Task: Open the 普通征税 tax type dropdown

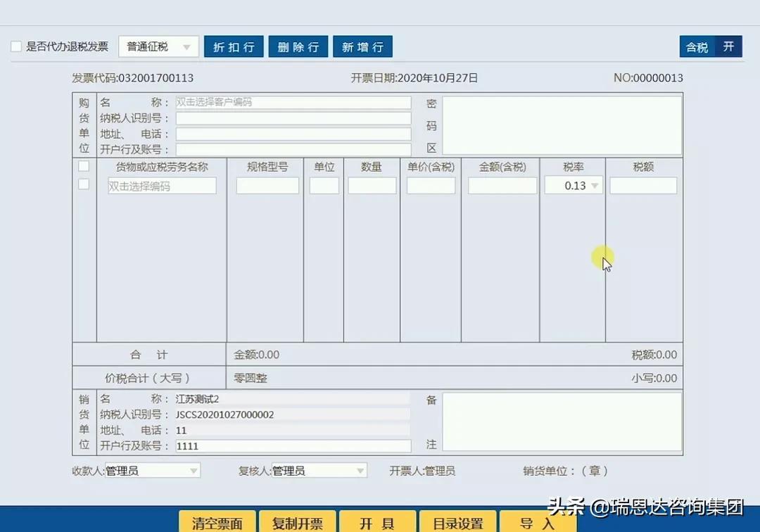Action: pyautogui.click(x=158, y=46)
